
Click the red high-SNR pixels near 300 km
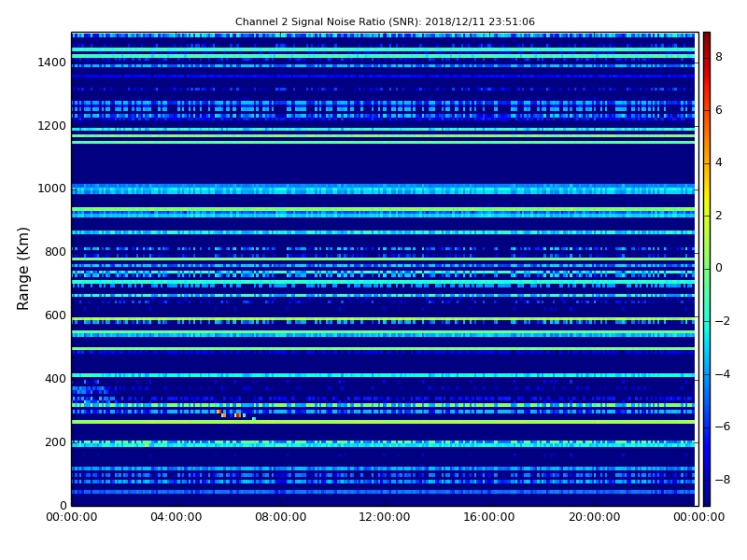[x=237, y=415]
